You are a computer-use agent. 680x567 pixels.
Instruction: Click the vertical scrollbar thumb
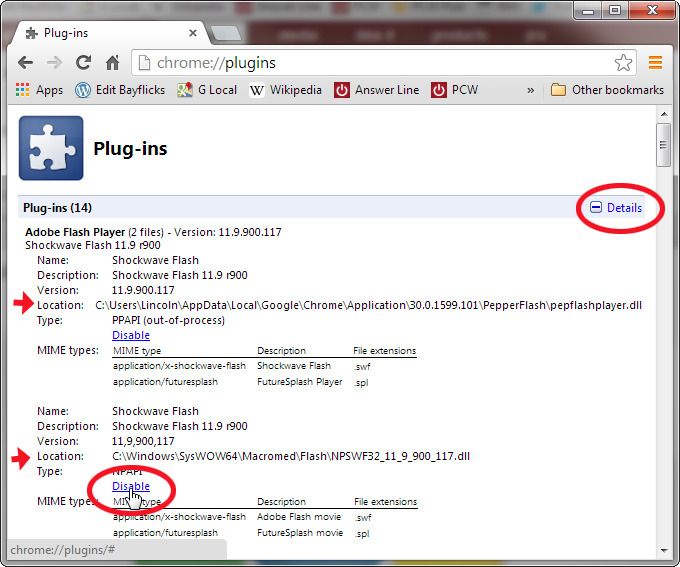click(664, 144)
